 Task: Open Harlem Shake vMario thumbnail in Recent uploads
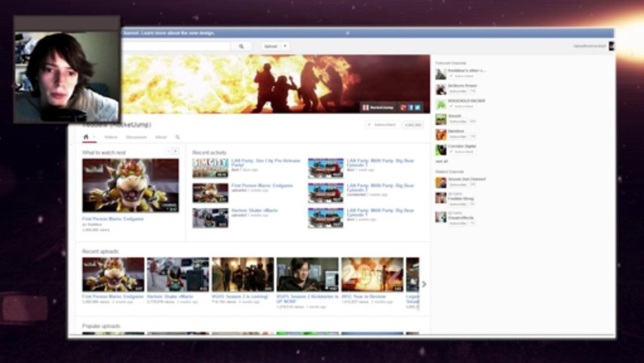(178, 274)
